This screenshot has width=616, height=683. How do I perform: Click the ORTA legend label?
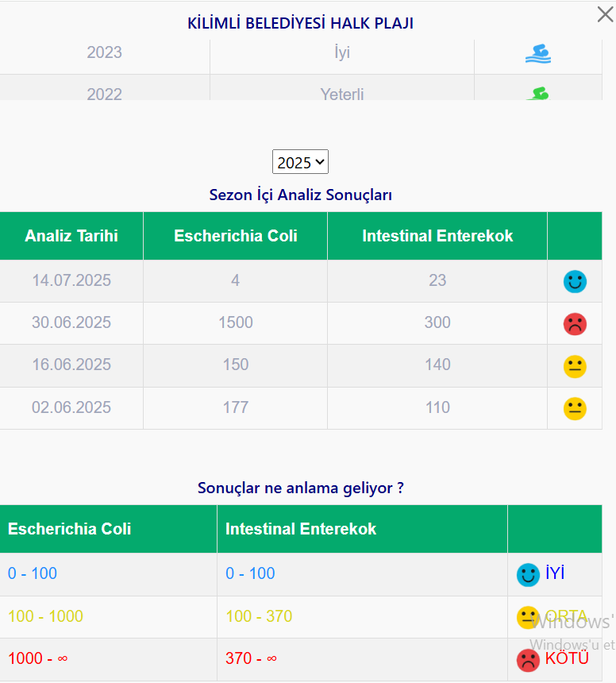(x=566, y=616)
